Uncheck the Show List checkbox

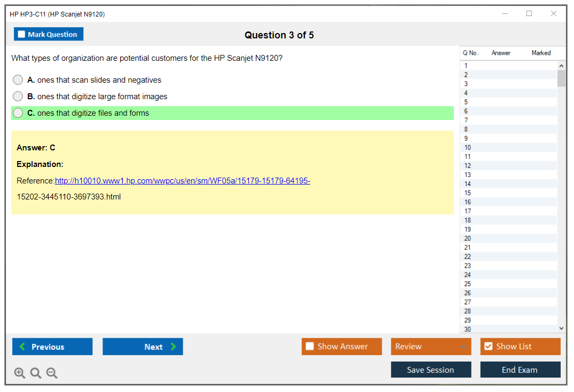pyautogui.click(x=488, y=347)
